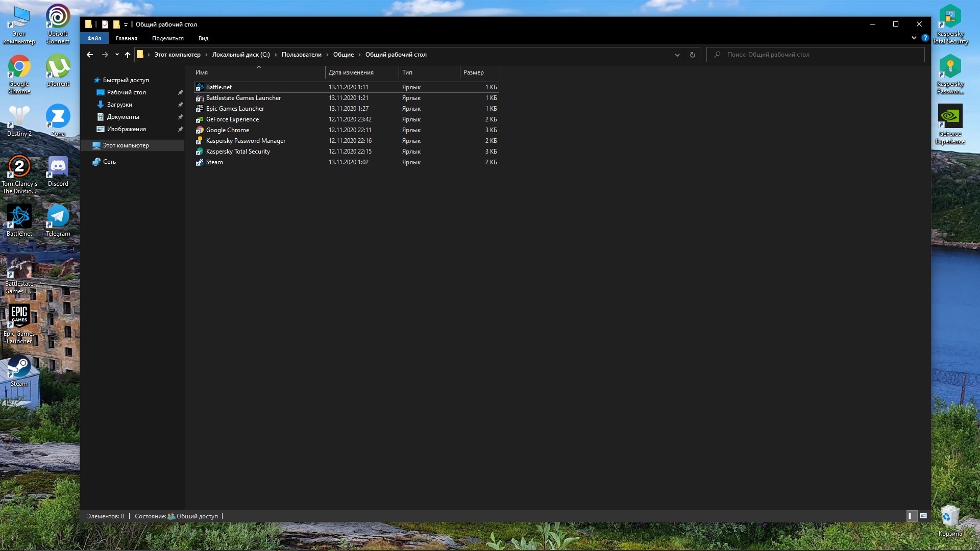Open the Главная ribbon tab
This screenshot has width=980, height=551.
coord(126,38)
